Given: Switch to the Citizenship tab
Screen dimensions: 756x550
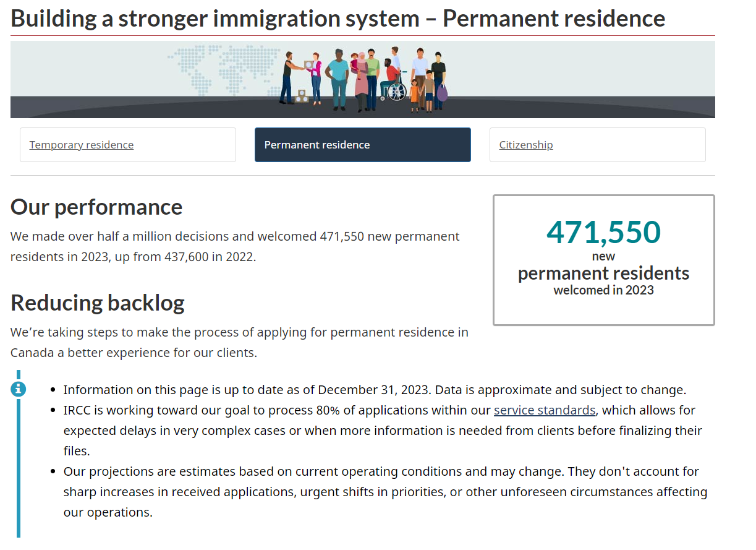Looking at the screenshot, I should (526, 145).
